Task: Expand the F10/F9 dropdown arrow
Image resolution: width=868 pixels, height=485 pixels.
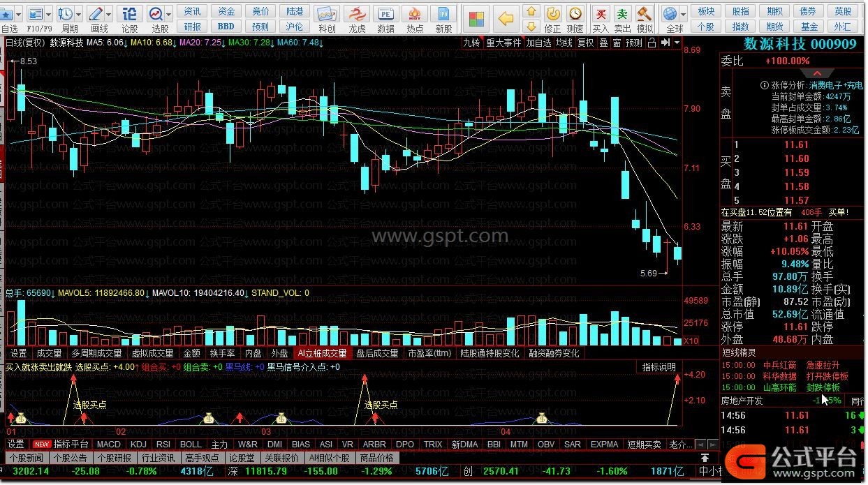Action: (47, 14)
